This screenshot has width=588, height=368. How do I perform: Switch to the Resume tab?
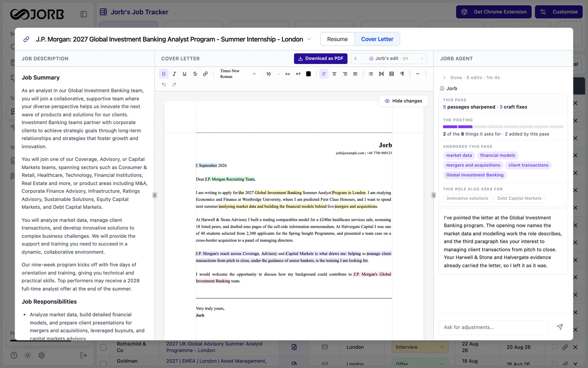tap(337, 39)
